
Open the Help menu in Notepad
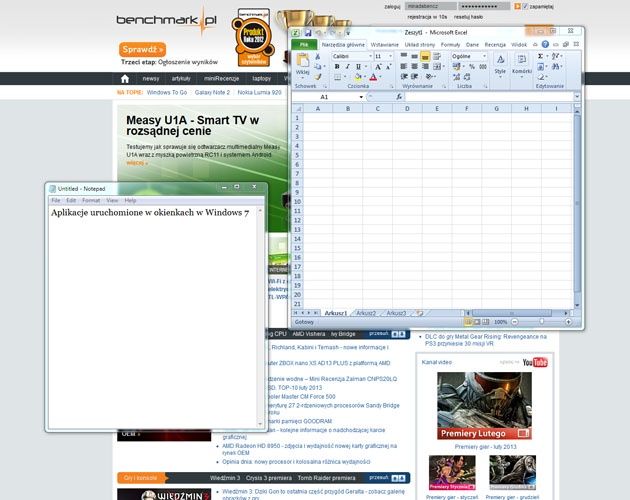click(130, 201)
